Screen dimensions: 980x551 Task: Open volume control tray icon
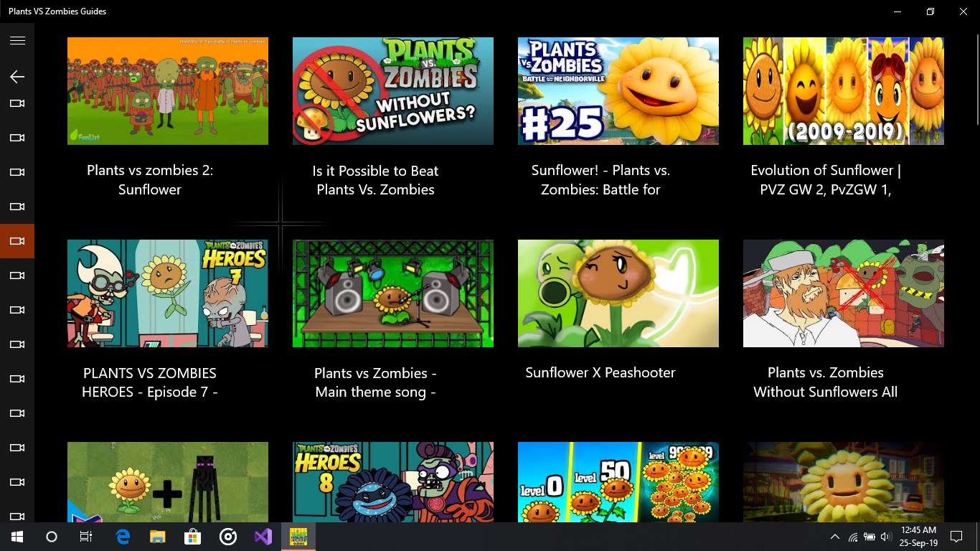[886, 537]
